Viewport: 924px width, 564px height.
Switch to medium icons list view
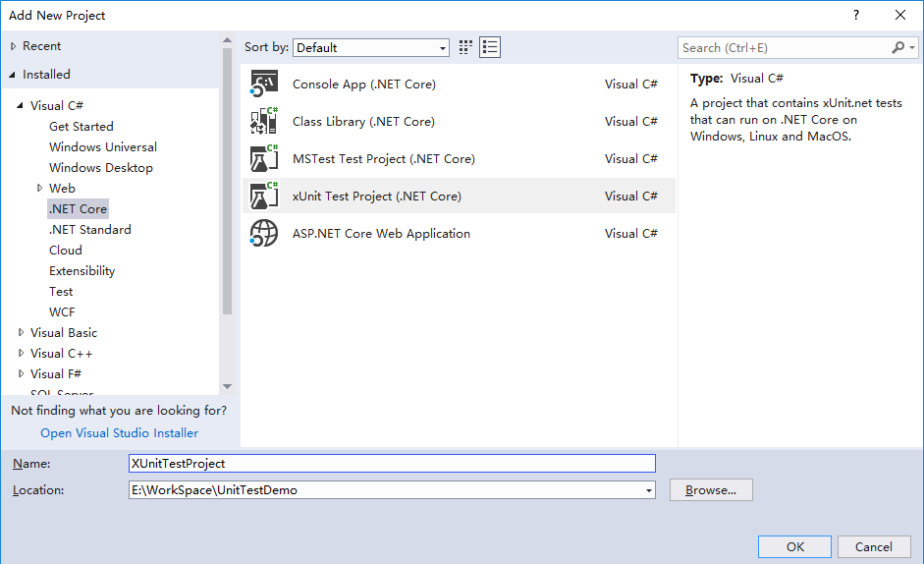[x=490, y=47]
